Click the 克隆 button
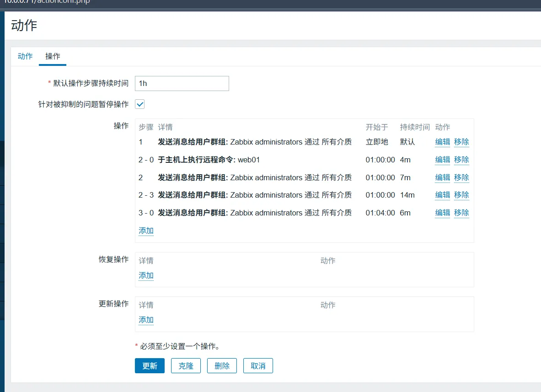Viewport: 541px width, 392px height. coord(186,366)
